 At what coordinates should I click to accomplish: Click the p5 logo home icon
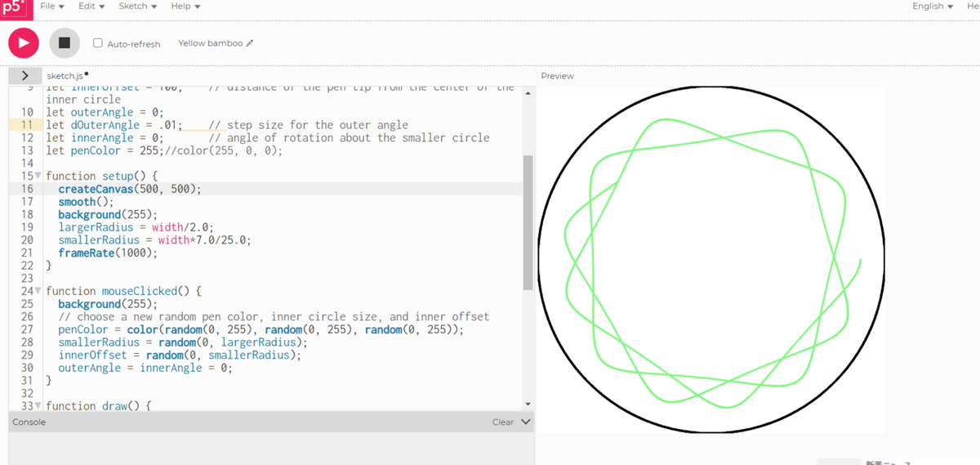point(16,7)
